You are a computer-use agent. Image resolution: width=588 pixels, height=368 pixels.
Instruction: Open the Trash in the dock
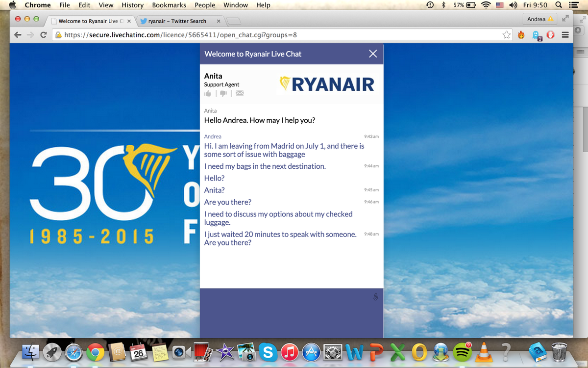559,351
